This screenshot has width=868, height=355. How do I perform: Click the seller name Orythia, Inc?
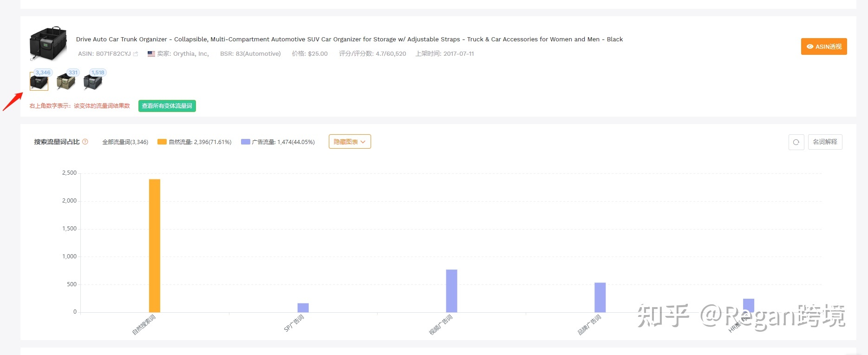[190, 54]
